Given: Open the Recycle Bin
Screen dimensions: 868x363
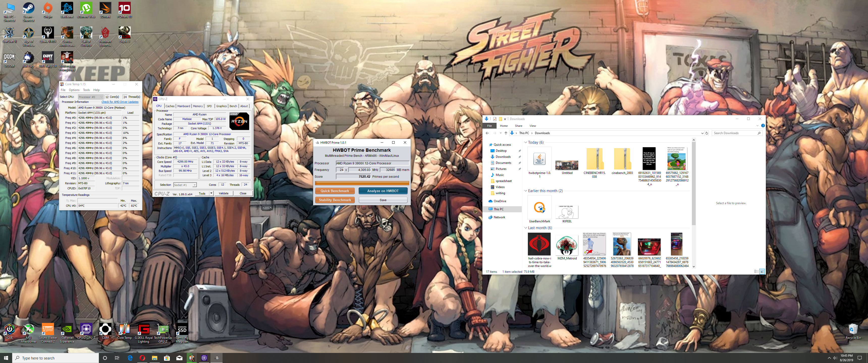Looking at the screenshot, I should point(853,332).
